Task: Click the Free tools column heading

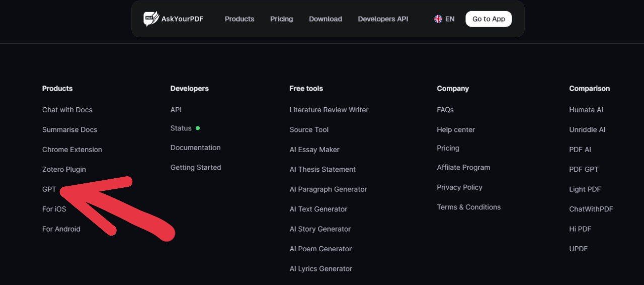Action: point(306,88)
